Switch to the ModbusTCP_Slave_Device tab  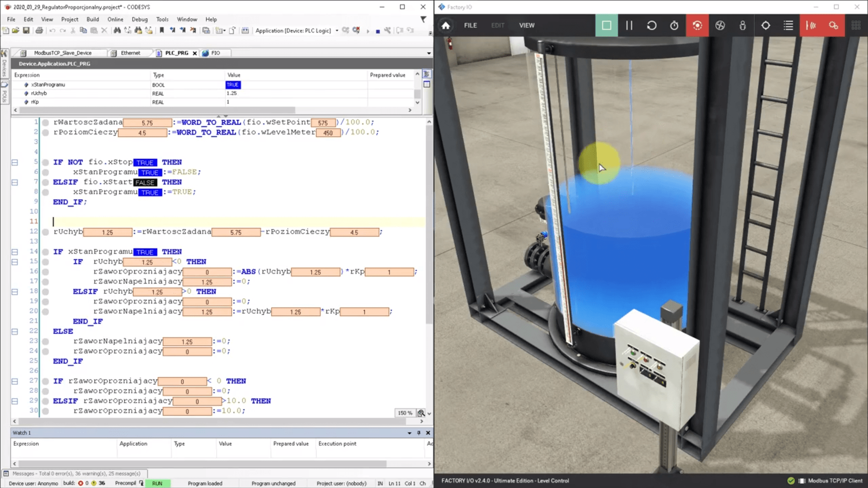[x=62, y=53]
